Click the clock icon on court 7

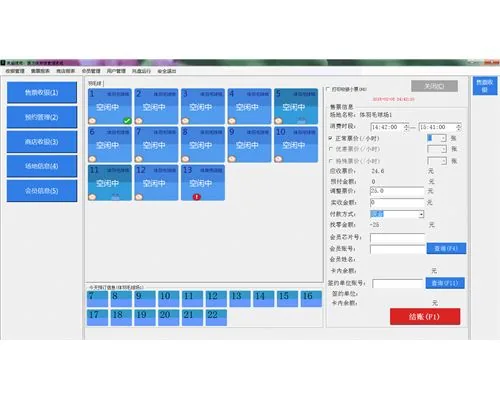coord(139,159)
